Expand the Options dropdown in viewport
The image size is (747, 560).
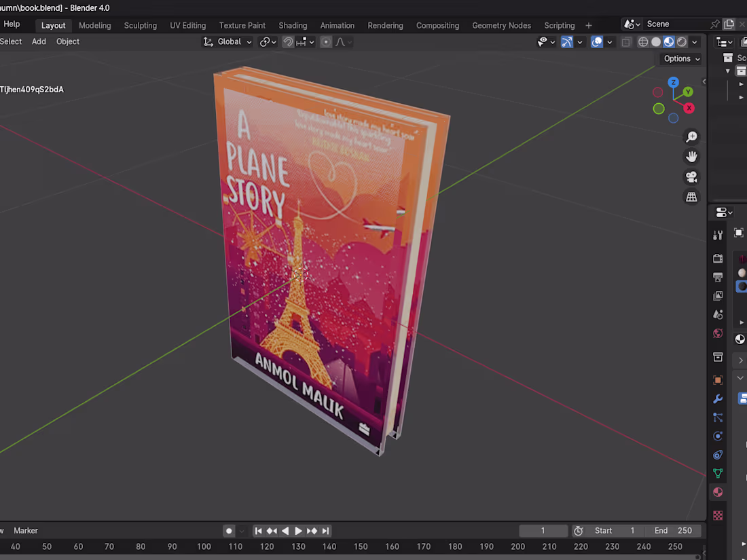pos(680,58)
